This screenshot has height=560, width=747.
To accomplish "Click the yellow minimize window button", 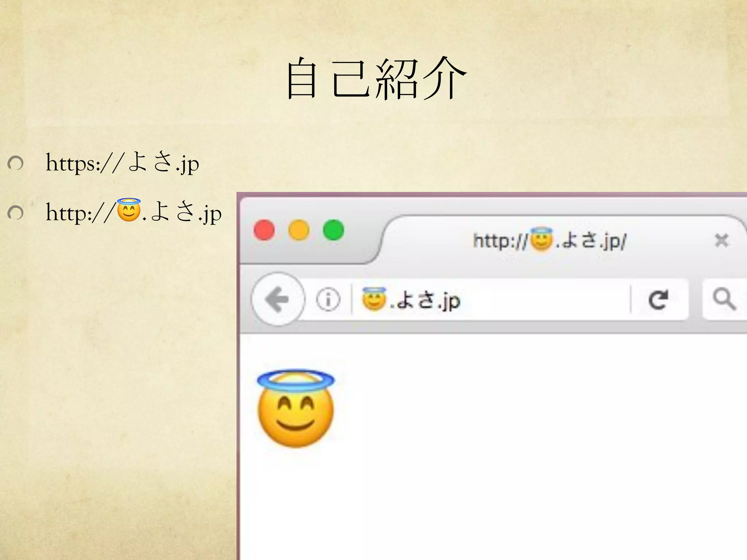I will 299,230.
